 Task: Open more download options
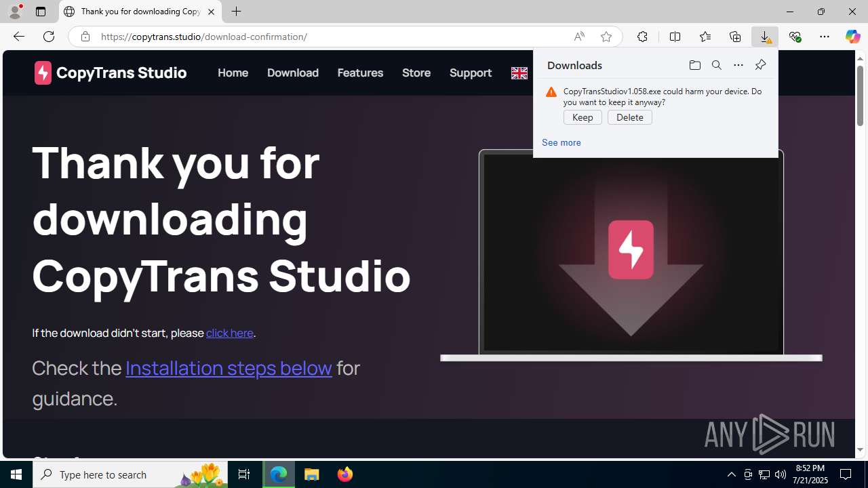click(738, 65)
